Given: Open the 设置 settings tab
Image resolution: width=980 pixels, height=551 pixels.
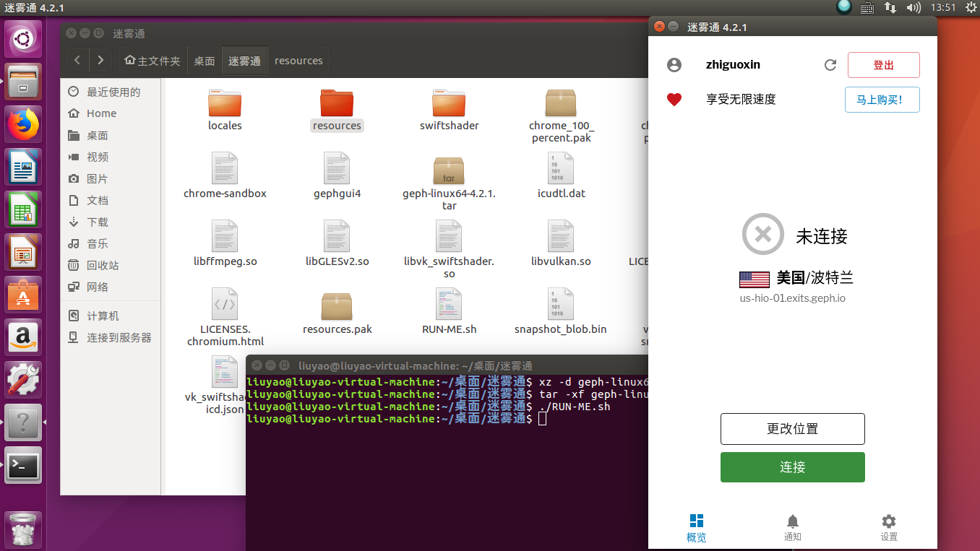Looking at the screenshot, I should (889, 529).
